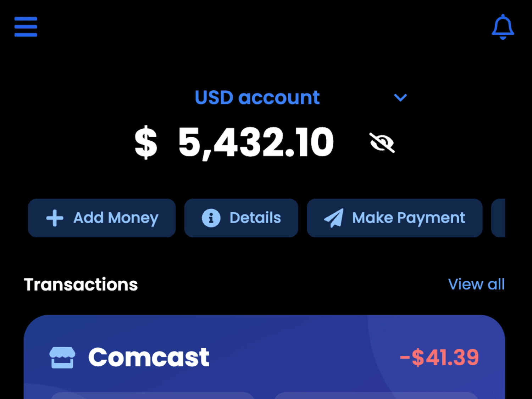Image resolution: width=532 pixels, height=399 pixels.
Task: Click the Comcast store icon
Action: pyautogui.click(x=62, y=358)
